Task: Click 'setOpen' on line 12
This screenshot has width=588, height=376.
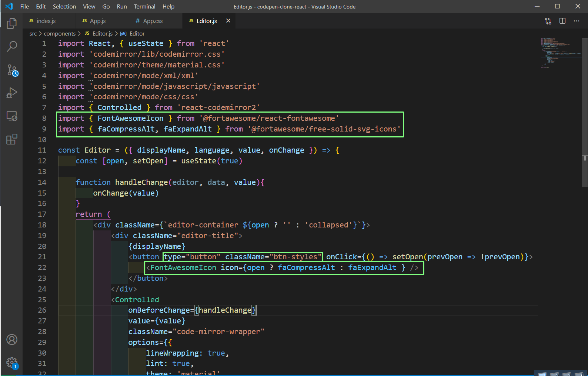Action: point(148,161)
